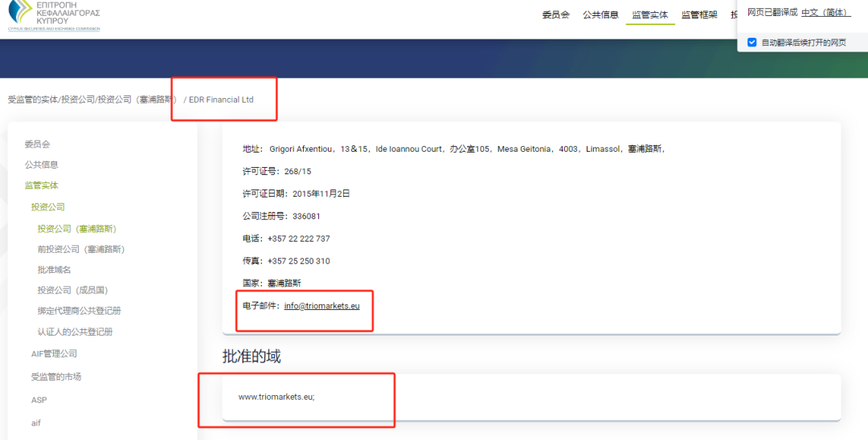Click the 许可证号：268/15 line
Screen dimensions: 868x440
[x=276, y=171]
